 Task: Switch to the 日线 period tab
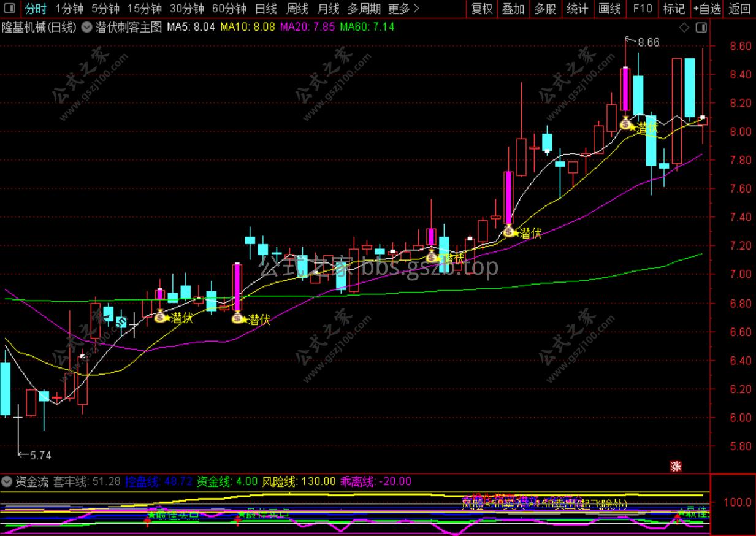(x=266, y=9)
